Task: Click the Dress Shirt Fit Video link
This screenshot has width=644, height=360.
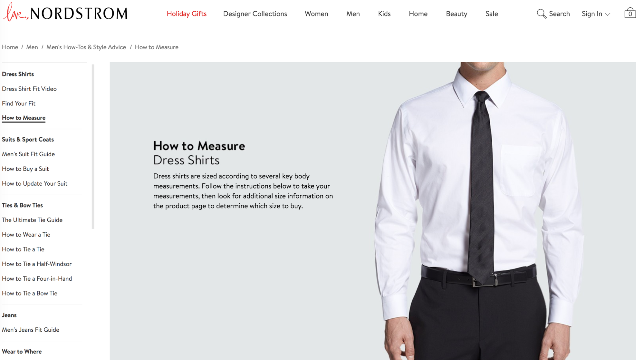Action: coord(29,88)
